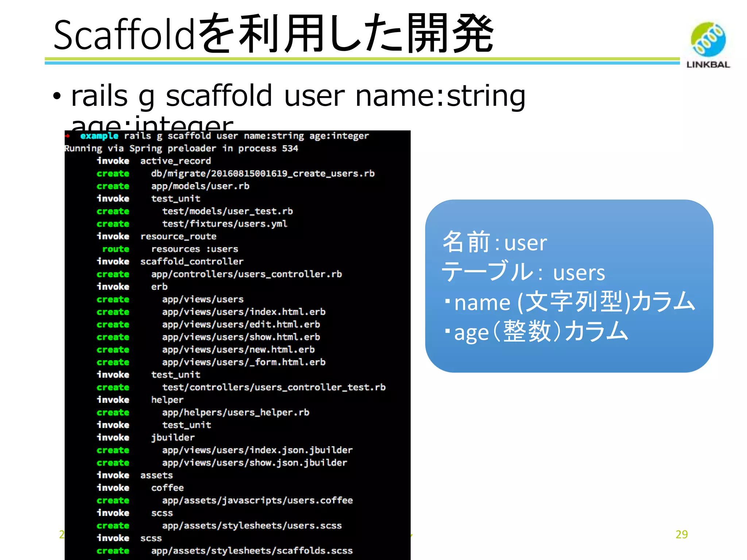Click 'app/views/users/new.html.erb' path

pyautogui.click(x=239, y=350)
